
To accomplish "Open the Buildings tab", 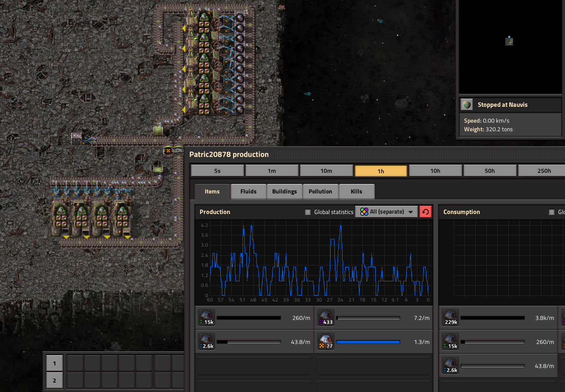I will click(x=285, y=192).
